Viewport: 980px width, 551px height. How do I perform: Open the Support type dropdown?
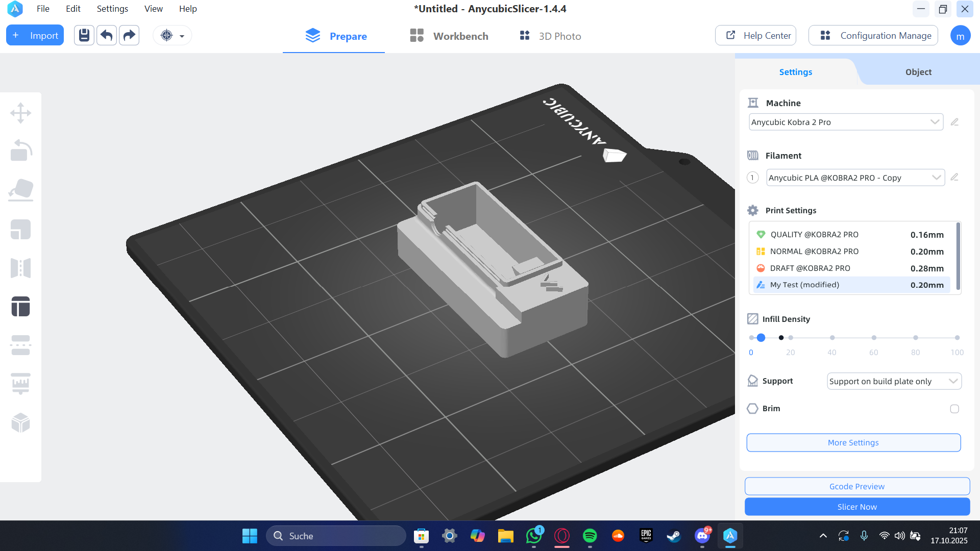pos(894,381)
